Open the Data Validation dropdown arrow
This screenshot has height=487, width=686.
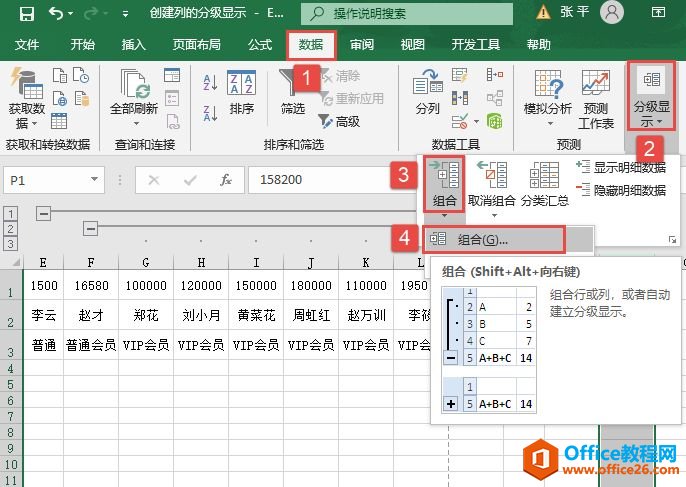click(476, 122)
